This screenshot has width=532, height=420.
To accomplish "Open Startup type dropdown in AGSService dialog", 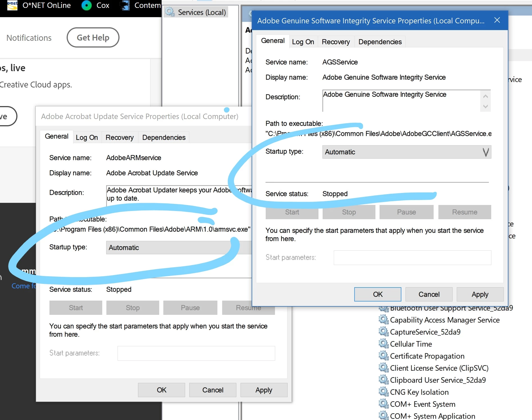I will 407,152.
